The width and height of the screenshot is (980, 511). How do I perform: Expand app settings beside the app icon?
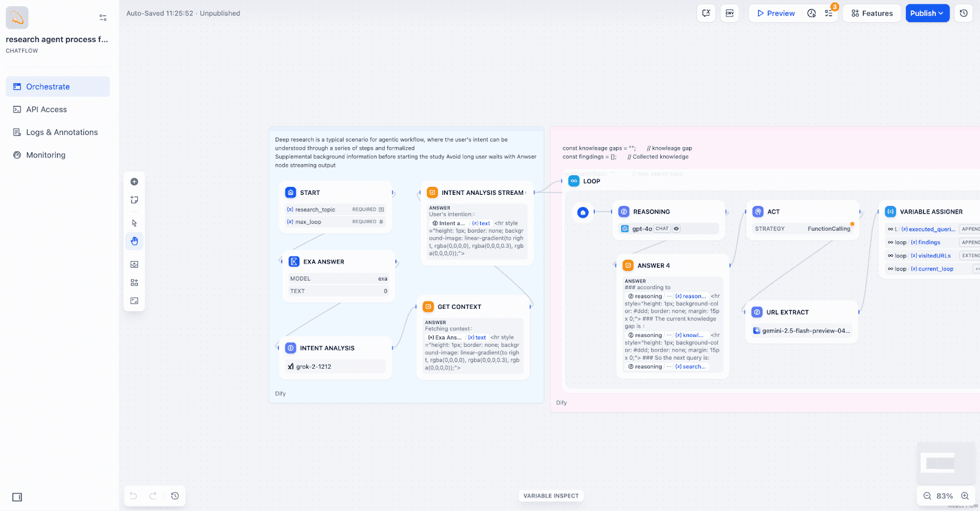coord(103,18)
